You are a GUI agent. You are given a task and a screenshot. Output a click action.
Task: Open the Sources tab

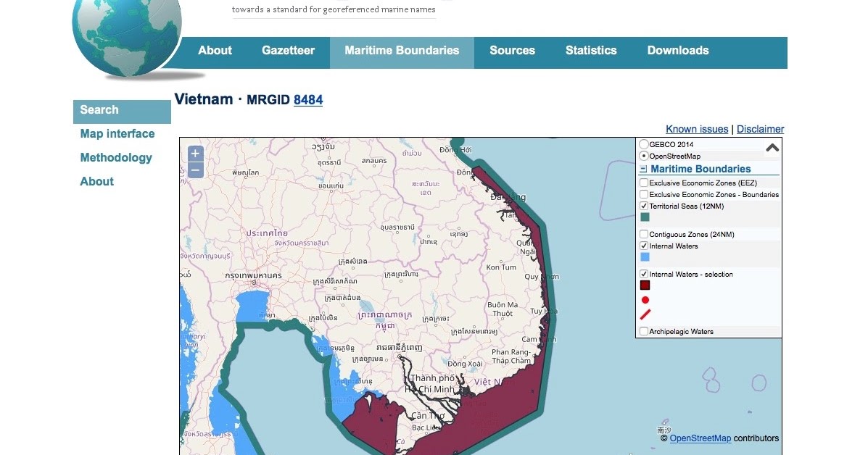(512, 50)
